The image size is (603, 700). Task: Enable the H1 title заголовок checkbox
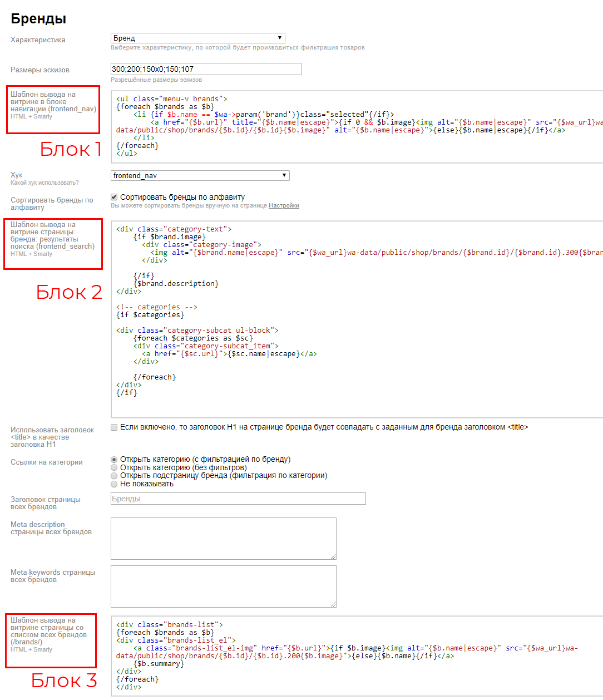point(114,427)
